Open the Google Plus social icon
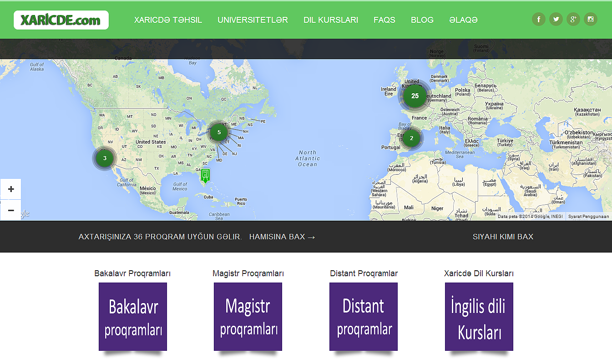Screen dimensions: 612x364 [573, 19]
